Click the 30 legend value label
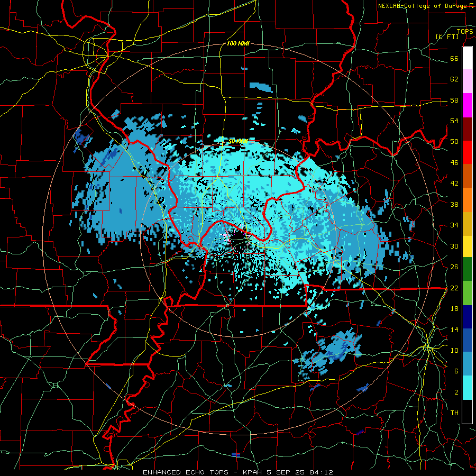This screenshot has width=476, height=476. coord(454,246)
